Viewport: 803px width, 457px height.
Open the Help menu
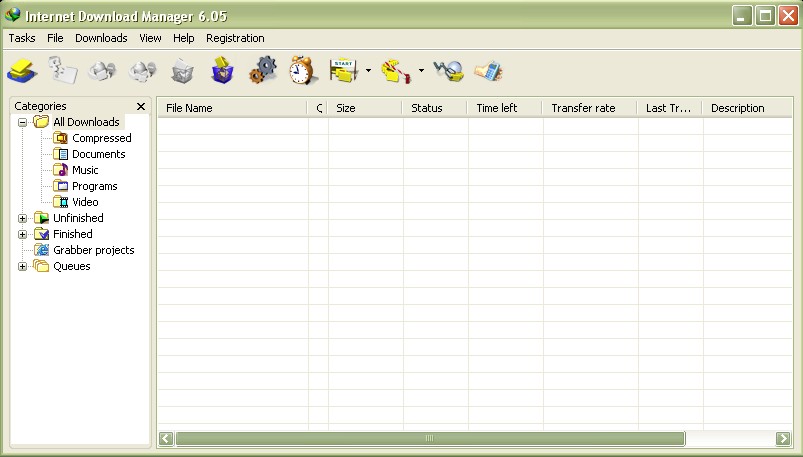(x=183, y=38)
